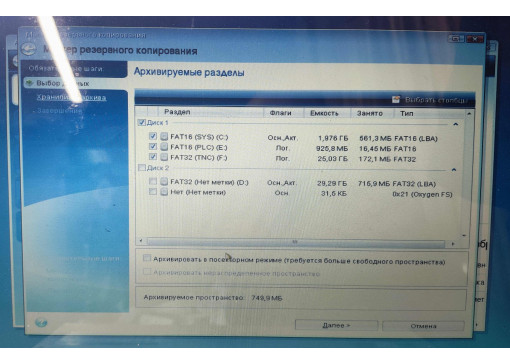Click drive icon of FAT16 (PLC) (E:)
Screen dimensions: 510x364
pyautogui.click(x=164, y=147)
